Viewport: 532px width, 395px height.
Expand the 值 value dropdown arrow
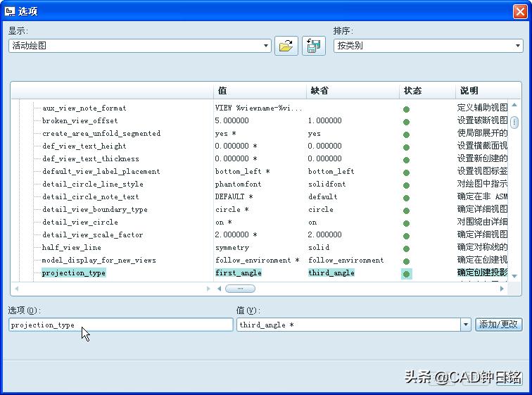click(x=466, y=325)
